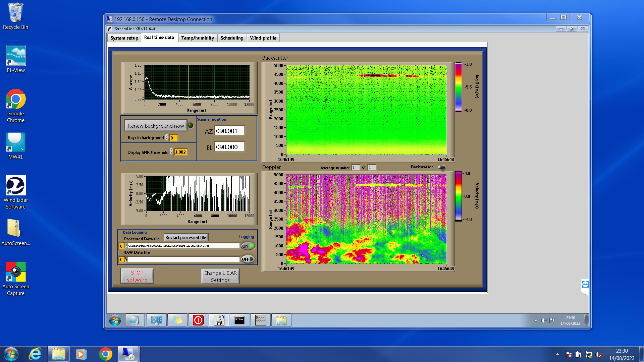
Task: Open the Scan sched taskbar icon
Action: tap(260, 320)
